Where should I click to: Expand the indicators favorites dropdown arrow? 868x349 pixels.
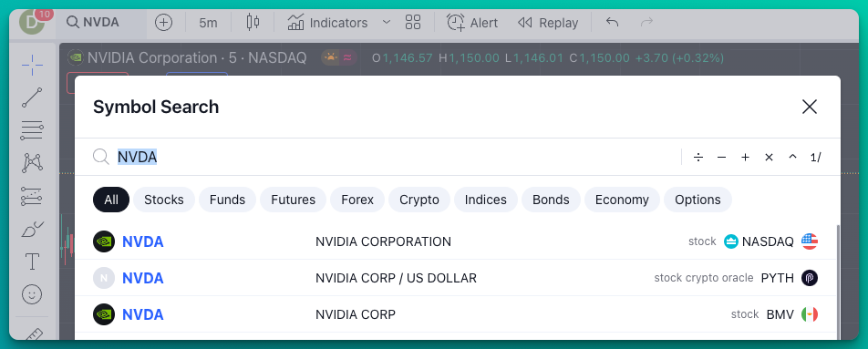387,23
